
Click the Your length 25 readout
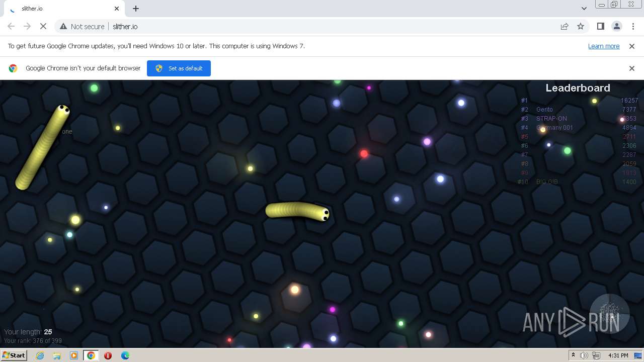pos(28,332)
